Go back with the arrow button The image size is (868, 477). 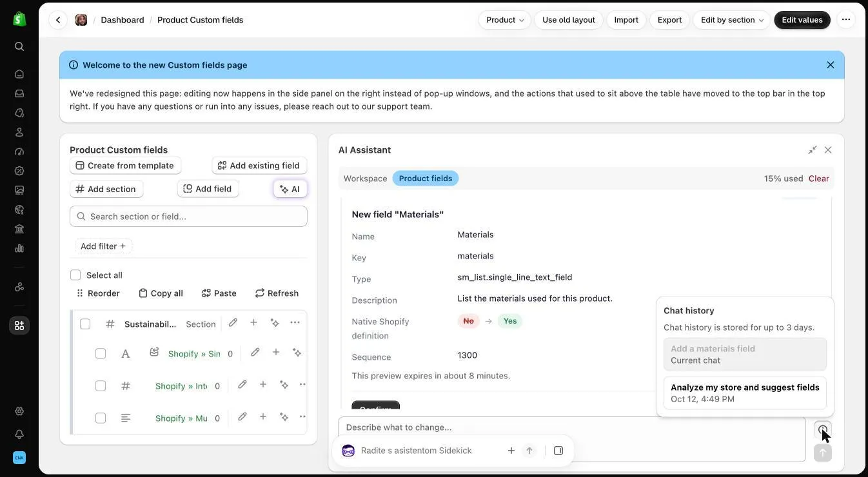click(58, 20)
